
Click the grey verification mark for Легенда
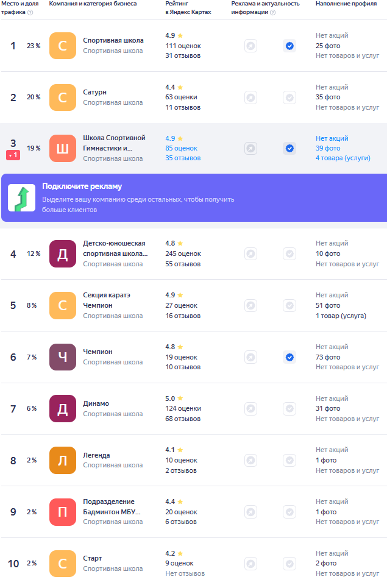click(x=289, y=460)
